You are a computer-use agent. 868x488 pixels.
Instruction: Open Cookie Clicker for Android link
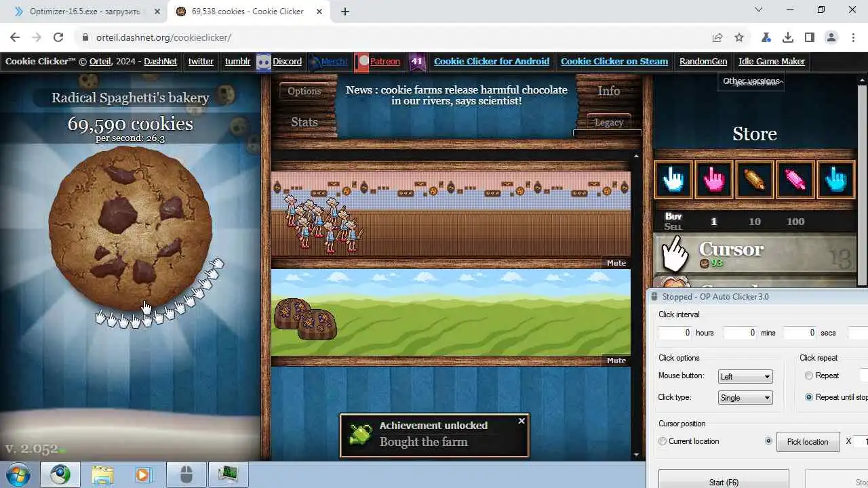pyautogui.click(x=492, y=61)
